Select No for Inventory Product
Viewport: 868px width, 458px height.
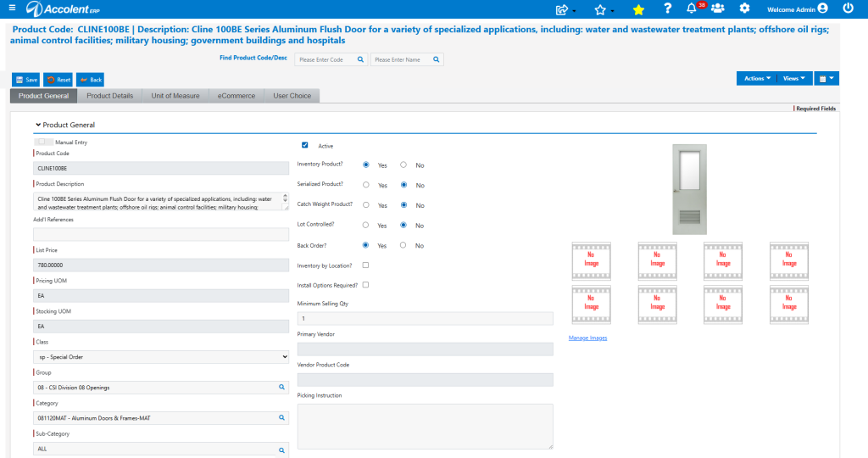click(x=403, y=165)
